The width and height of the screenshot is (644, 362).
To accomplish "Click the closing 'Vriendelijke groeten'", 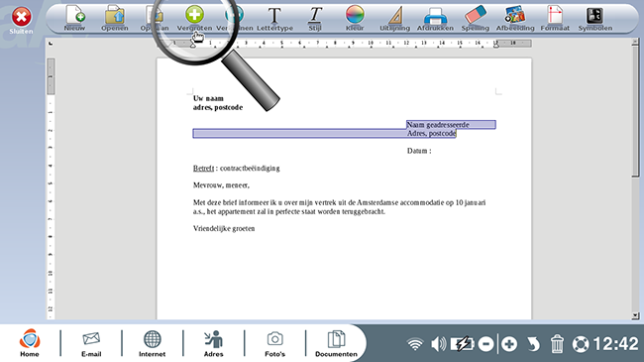I will [224, 228].
